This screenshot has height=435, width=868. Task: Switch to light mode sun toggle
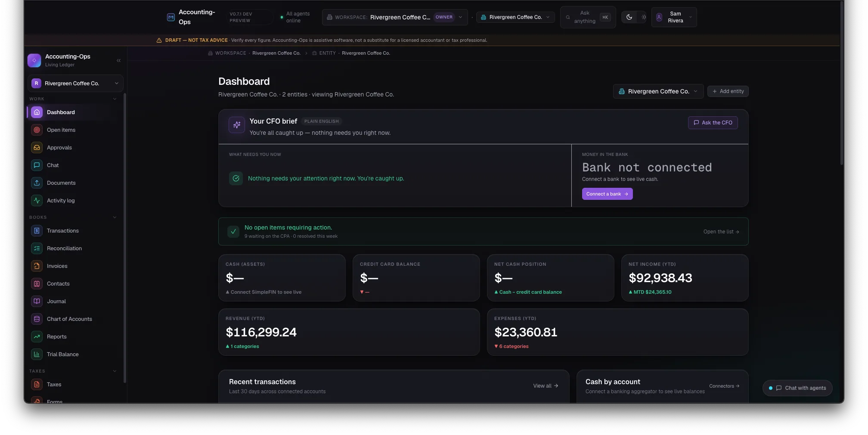click(x=644, y=17)
